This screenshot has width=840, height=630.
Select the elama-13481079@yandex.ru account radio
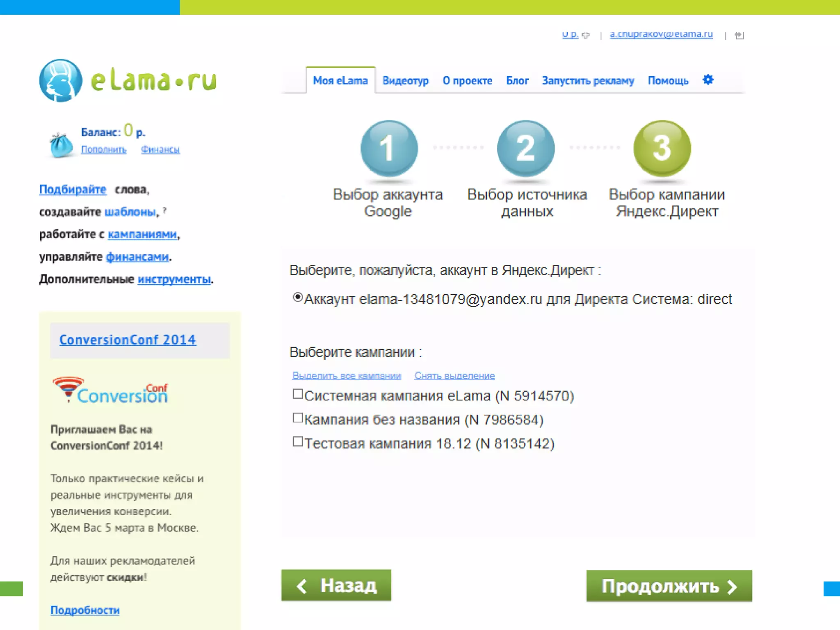(x=297, y=297)
